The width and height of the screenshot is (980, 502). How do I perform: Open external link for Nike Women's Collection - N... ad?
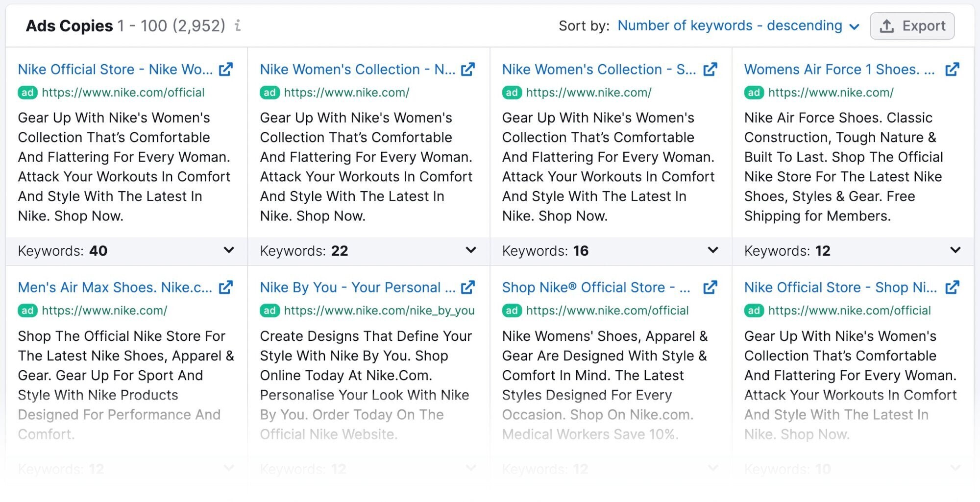pos(468,70)
